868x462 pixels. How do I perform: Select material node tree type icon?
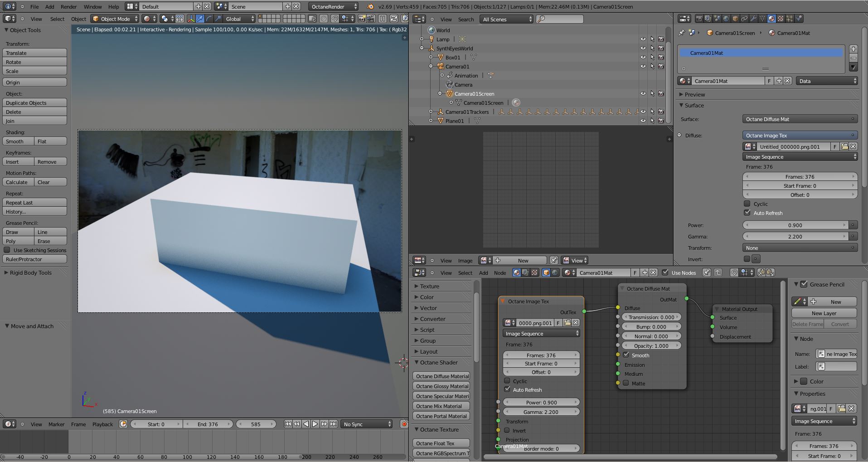click(x=516, y=272)
